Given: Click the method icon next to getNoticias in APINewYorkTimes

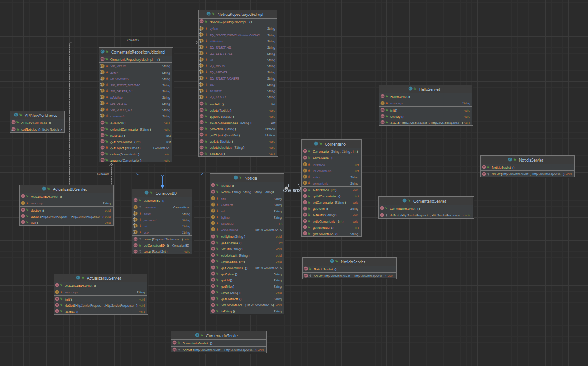Looking at the screenshot, I should click(x=13, y=130).
